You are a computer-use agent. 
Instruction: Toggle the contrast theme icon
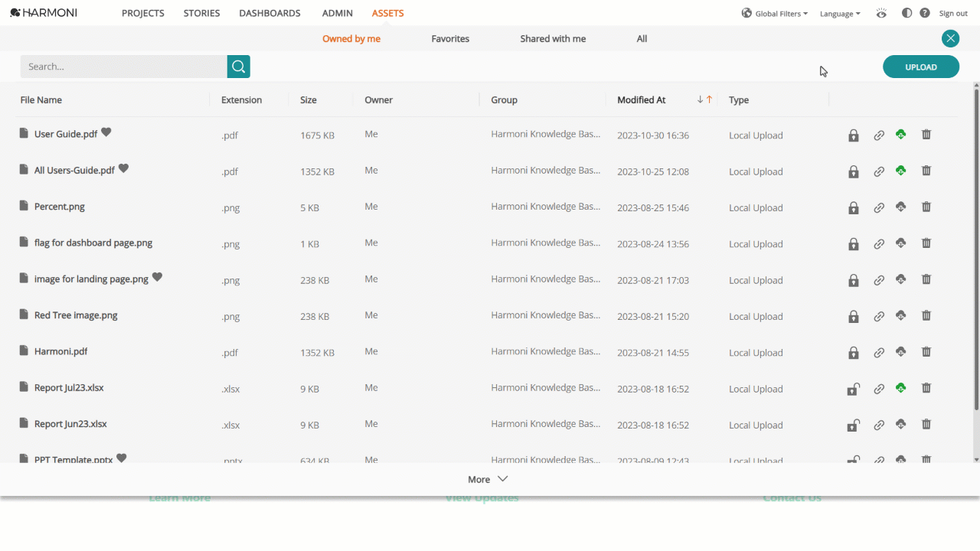click(906, 13)
